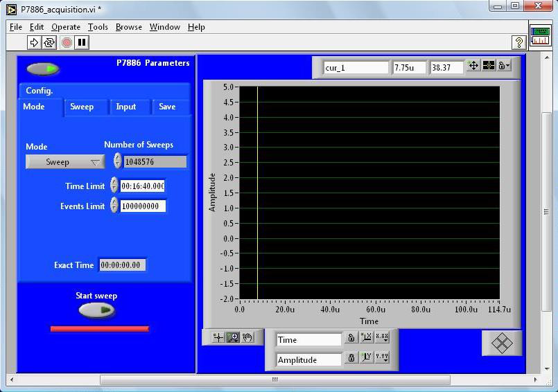
Task: Switch to the Input tab
Action: click(x=126, y=107)
